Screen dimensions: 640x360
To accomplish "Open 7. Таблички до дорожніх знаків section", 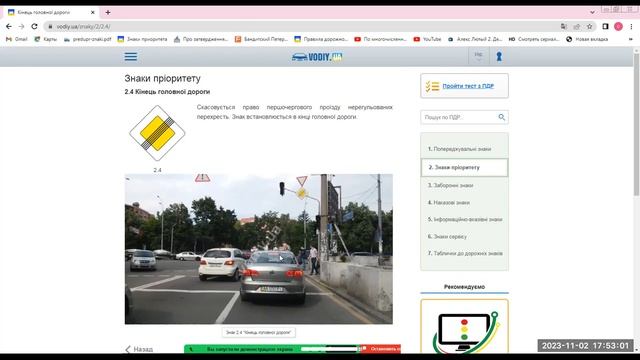I will (464, 253).
